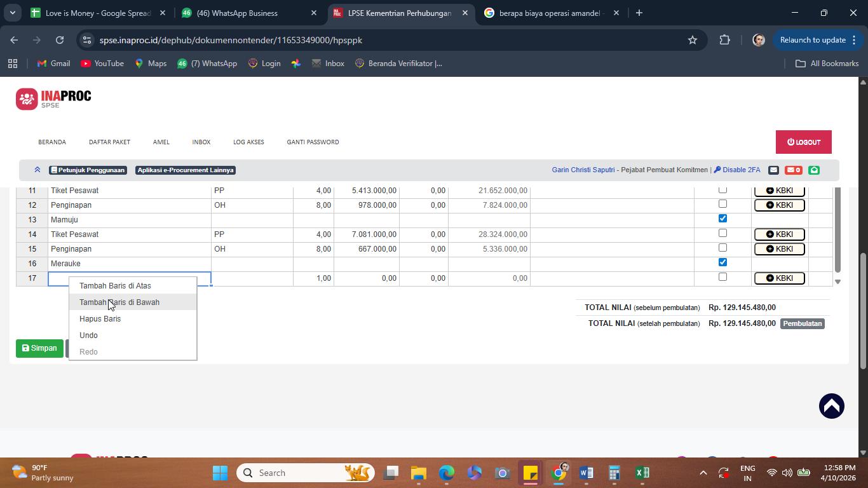Click KBKI button in row 17

tap(780, 278)
